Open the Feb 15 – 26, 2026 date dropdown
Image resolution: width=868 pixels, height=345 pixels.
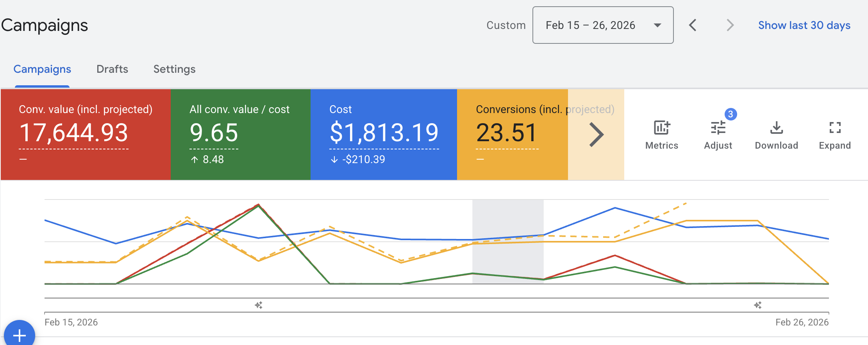[603, 25]
